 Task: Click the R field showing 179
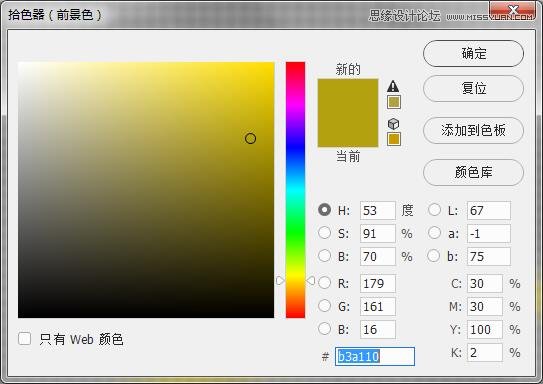tap(378, 284)
